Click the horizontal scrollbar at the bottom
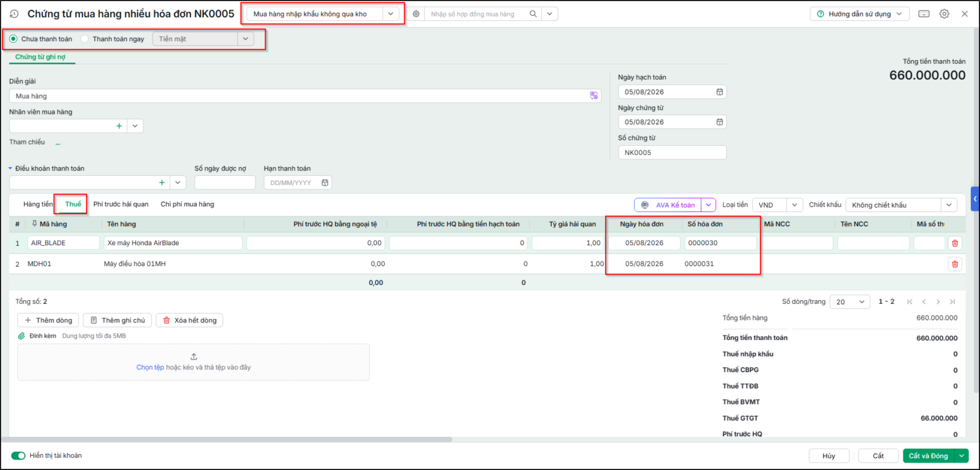Screen dimensions: 980x470 [x=227, y=439]
